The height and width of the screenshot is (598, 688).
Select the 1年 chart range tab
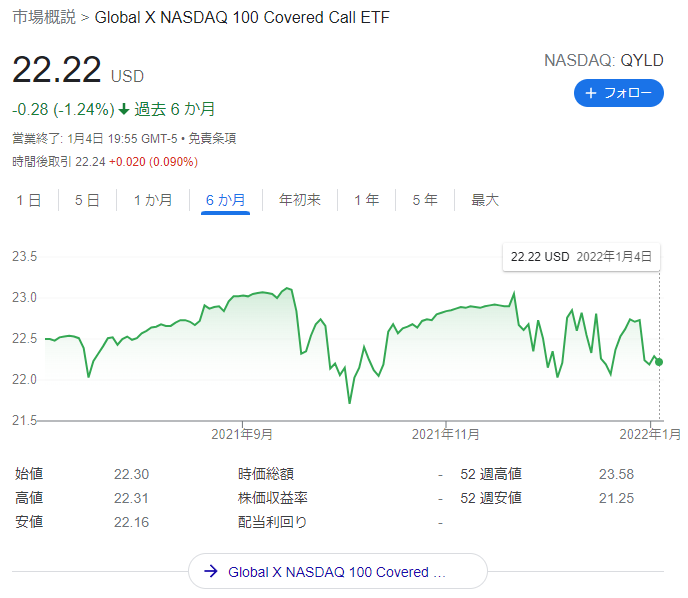pos(366,201)
